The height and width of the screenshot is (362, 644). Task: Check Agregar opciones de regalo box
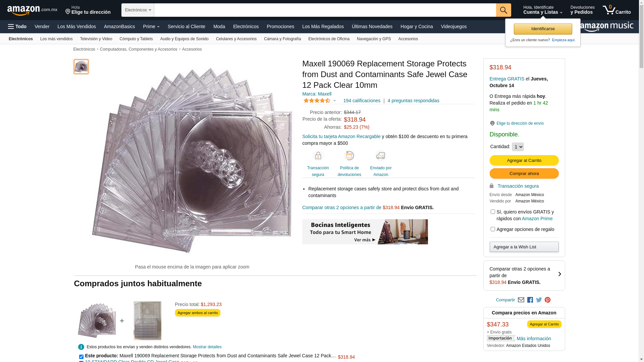(x=493, y=229)
